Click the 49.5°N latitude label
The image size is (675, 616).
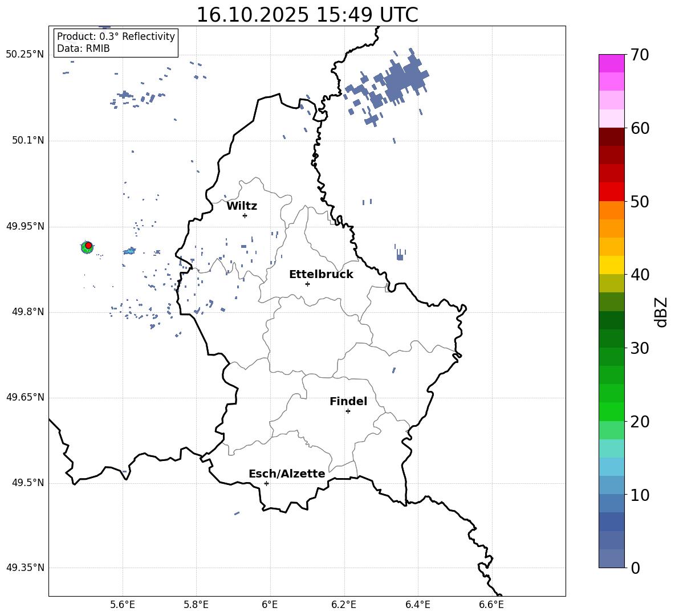point(28,483)
